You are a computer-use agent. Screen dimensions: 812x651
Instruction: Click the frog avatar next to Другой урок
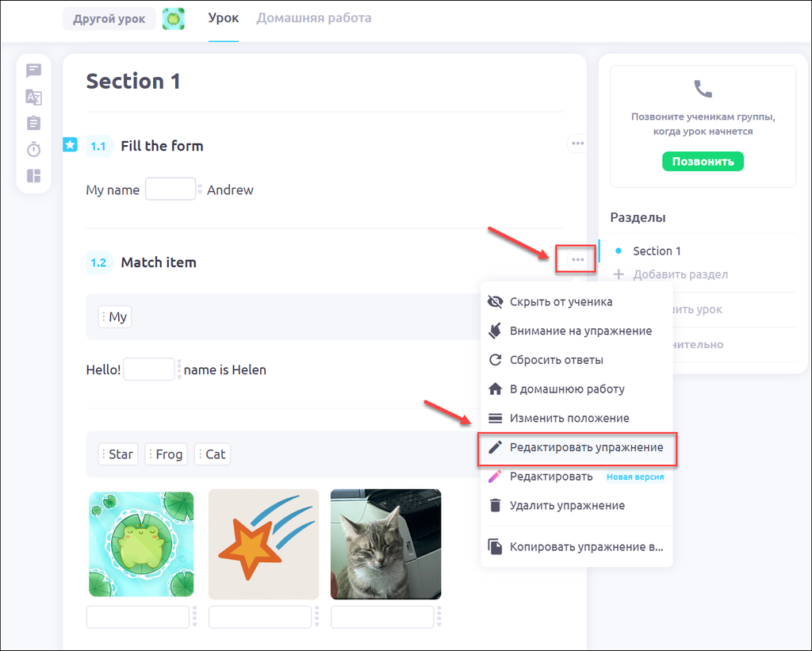pyautogui.click(x=174, y=19)
